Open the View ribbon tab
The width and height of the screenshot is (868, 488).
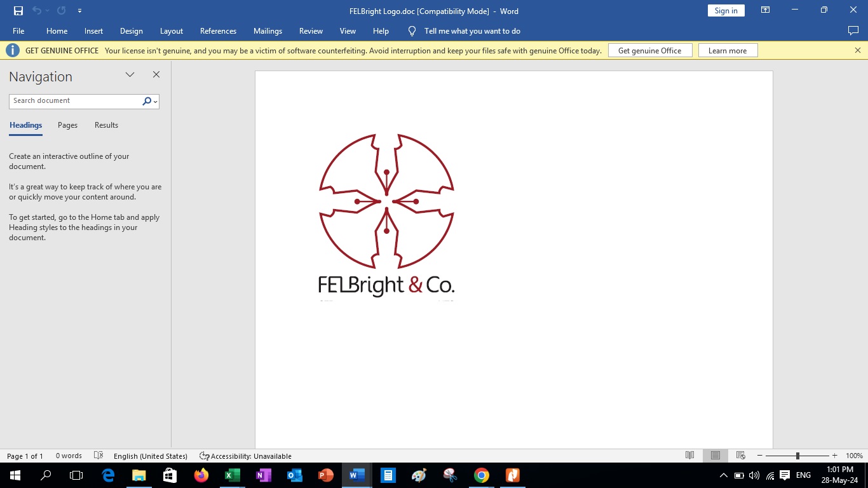pos(348,30)
